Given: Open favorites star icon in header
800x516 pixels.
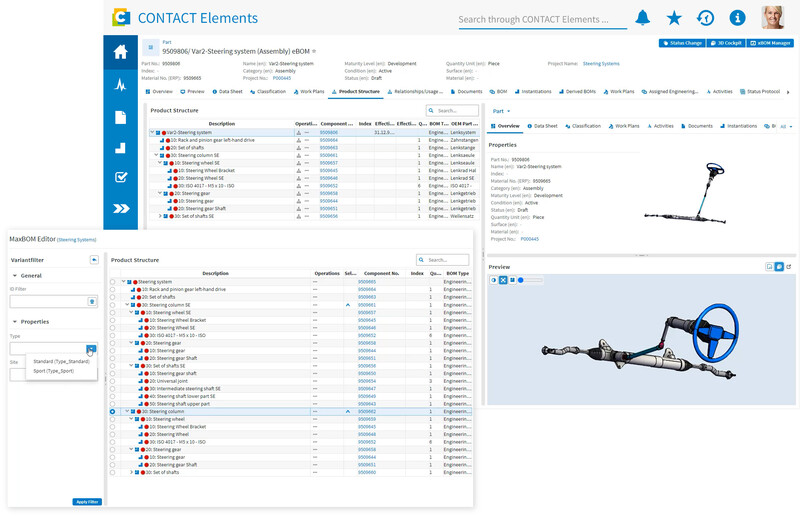Looking at the screenshot, I should (674, 18).
